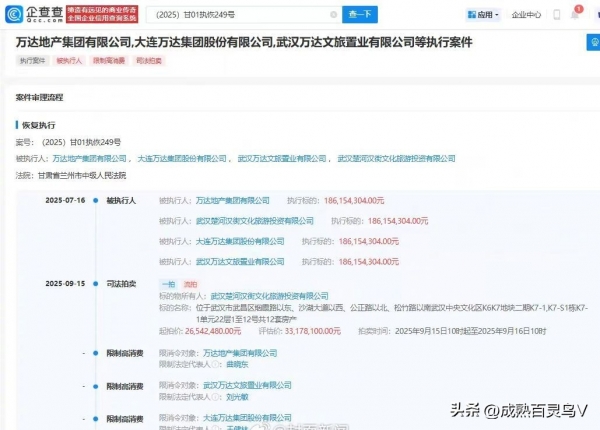Screen dimensions: 600x430
Task: Open 武汉万达文旅置业有限公司 in the 被执行人 summary line
Action: (282, 158)
